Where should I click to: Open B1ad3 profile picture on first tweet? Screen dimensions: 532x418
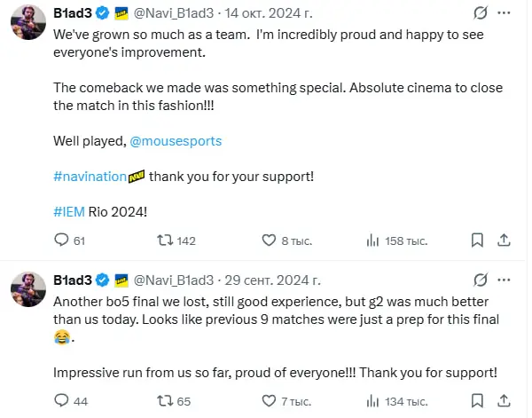point(27,22)
